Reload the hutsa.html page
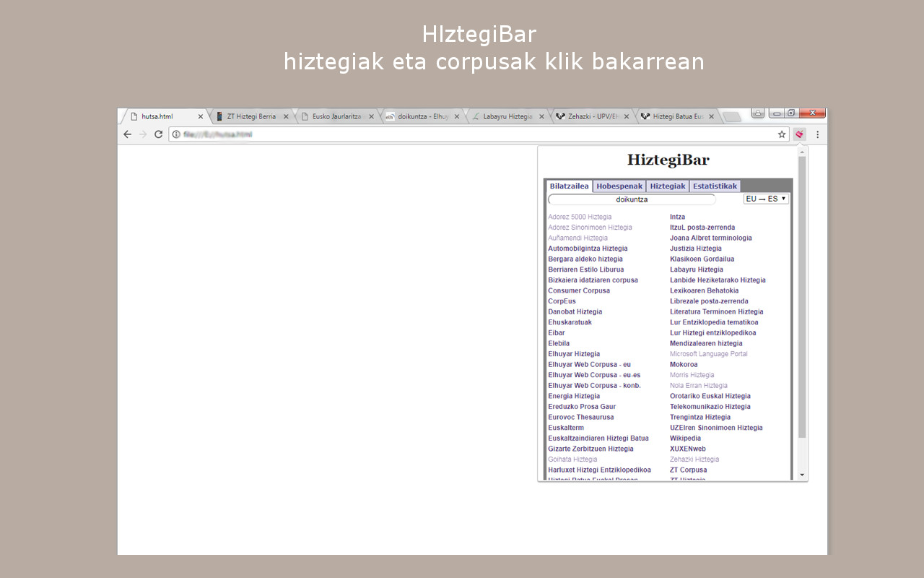The height and width of the screenshot is (578, 924). (159, 134)
